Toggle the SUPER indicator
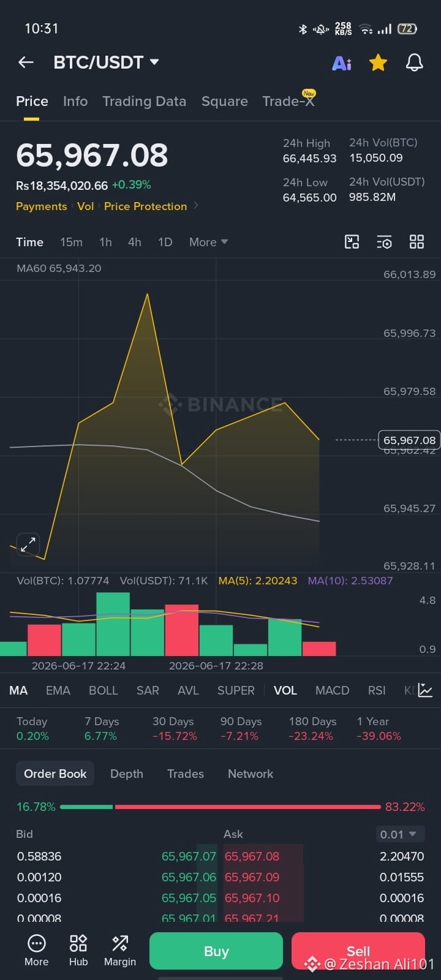441x980 pixels. pyautogui.click(x=236, y=690)
